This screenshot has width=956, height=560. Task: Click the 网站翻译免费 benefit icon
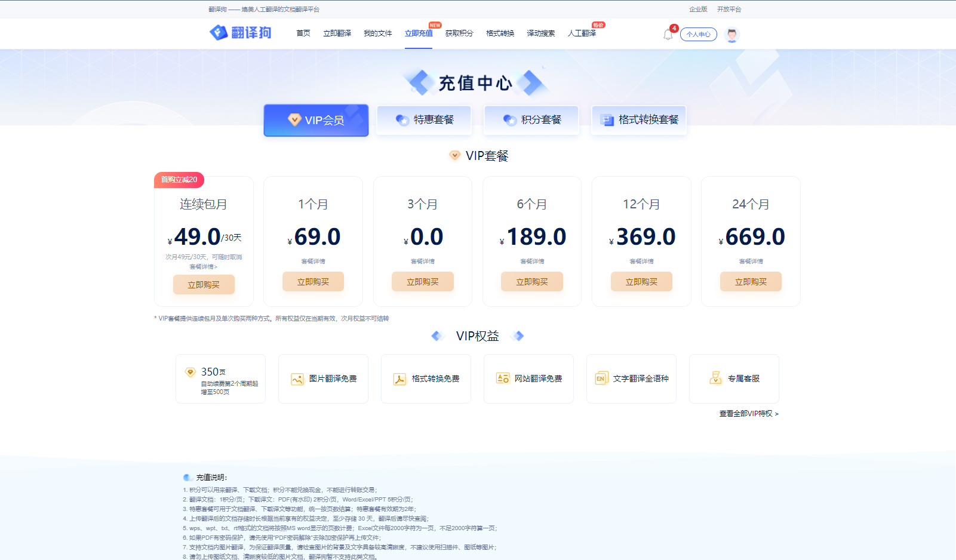[x=503, y=379]
